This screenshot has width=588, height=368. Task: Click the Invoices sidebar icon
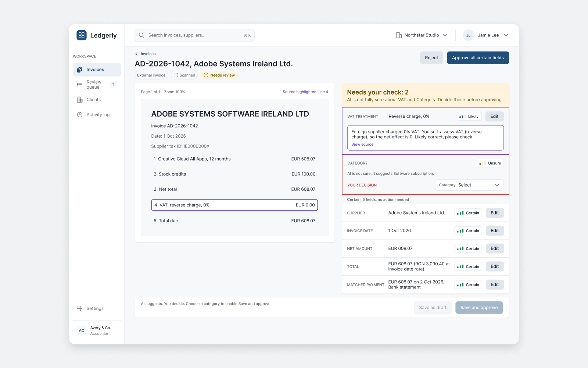click(80, 70)
